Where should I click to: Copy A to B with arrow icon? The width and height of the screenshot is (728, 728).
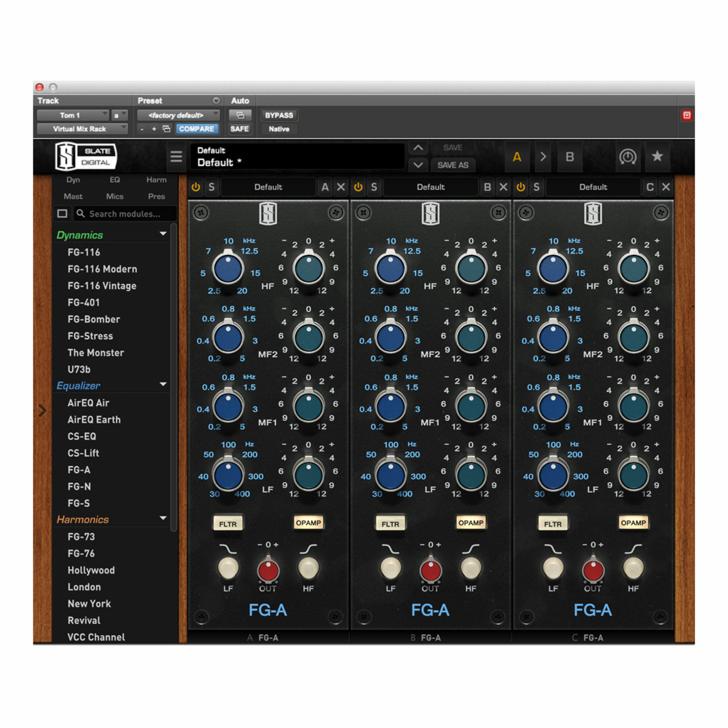click(543, 157)
